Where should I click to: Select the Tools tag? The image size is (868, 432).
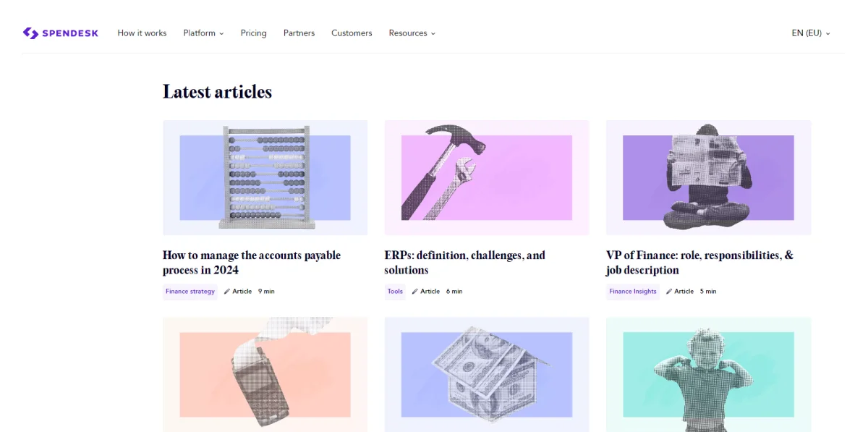click(x=395, y=292)
